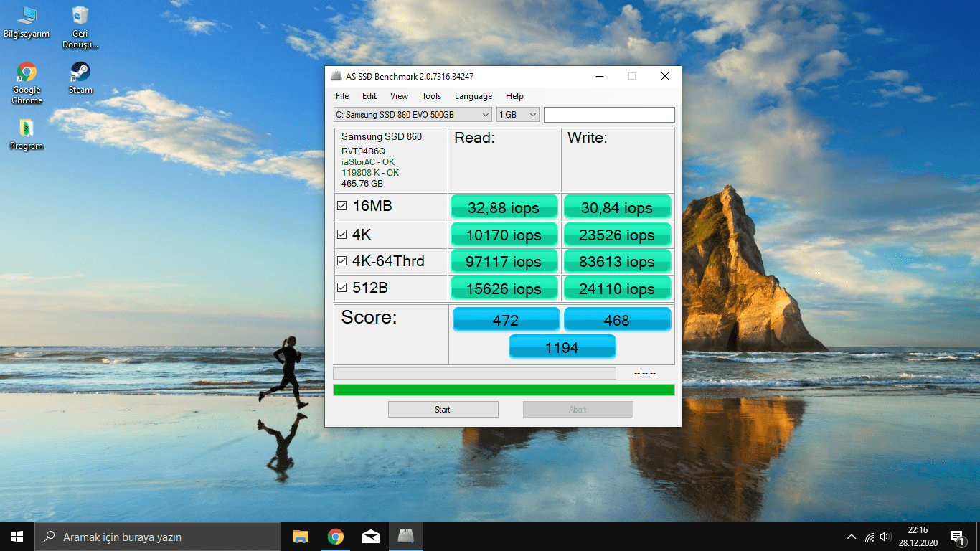
Task: Click the Windows search box
Action: click(x=158, y=537)
